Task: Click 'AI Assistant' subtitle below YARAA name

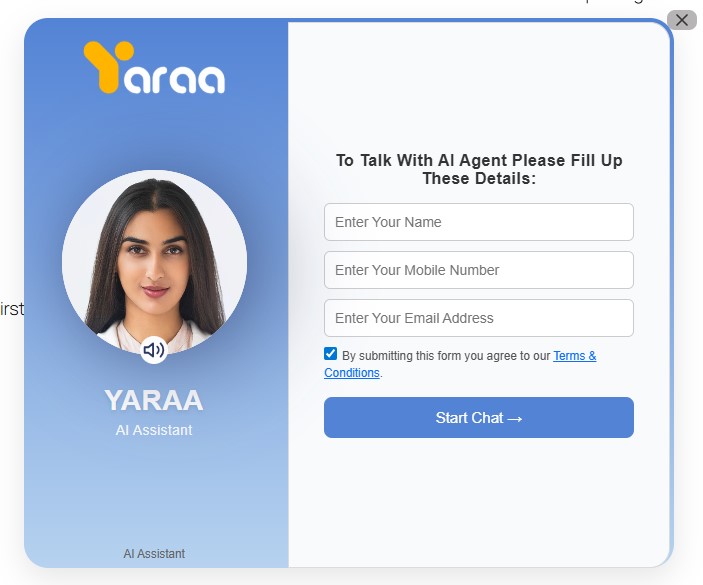Action: [154, 430]
